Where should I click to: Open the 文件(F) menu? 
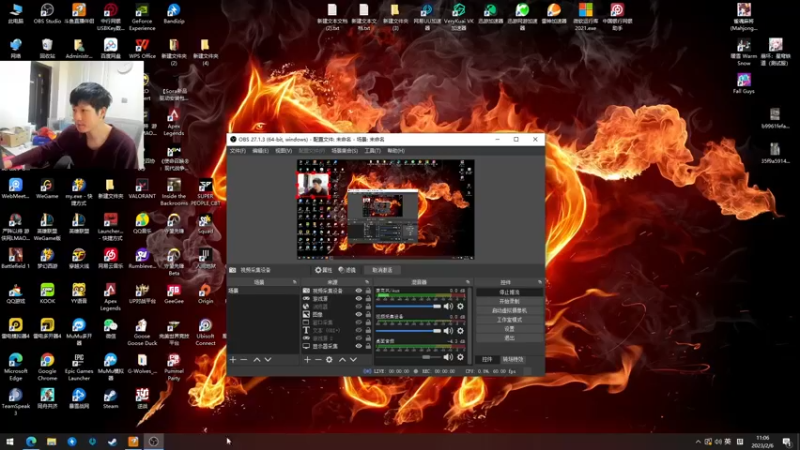pyautogui.click(x=237, y=151)
